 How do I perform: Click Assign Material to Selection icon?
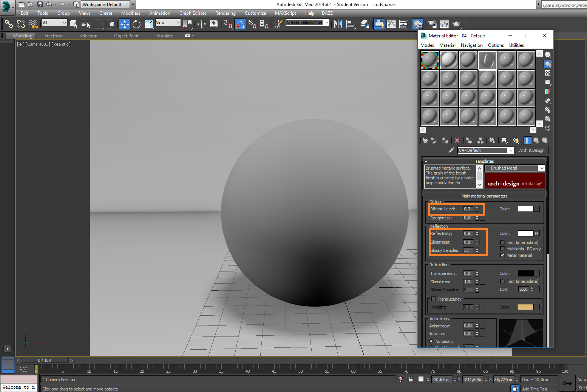click(445, 140)
